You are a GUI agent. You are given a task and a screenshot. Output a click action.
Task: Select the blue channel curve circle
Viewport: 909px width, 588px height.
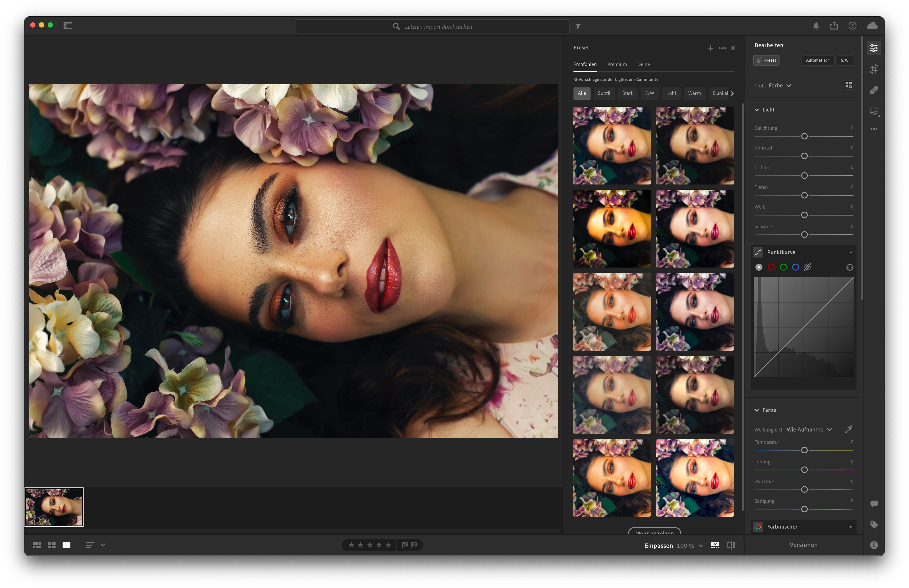pos(795,267)
